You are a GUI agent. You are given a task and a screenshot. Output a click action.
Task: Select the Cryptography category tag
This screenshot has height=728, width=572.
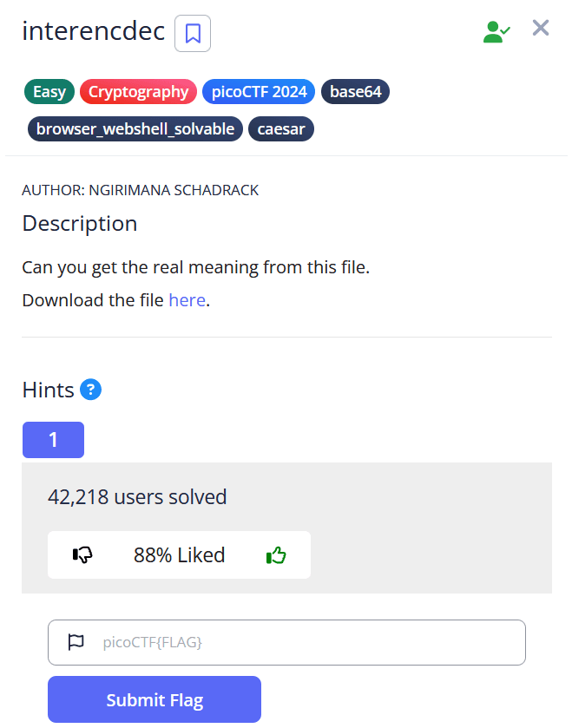click(138, 91)
